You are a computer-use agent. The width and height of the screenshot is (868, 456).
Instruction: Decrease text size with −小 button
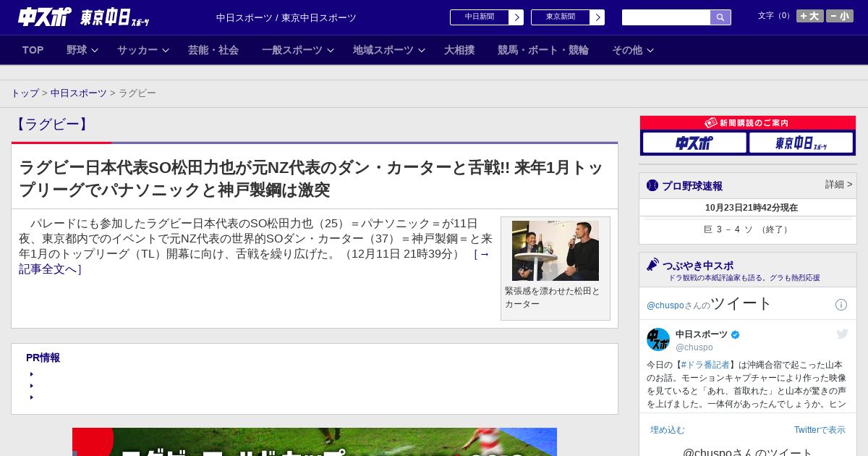(840, 16)
